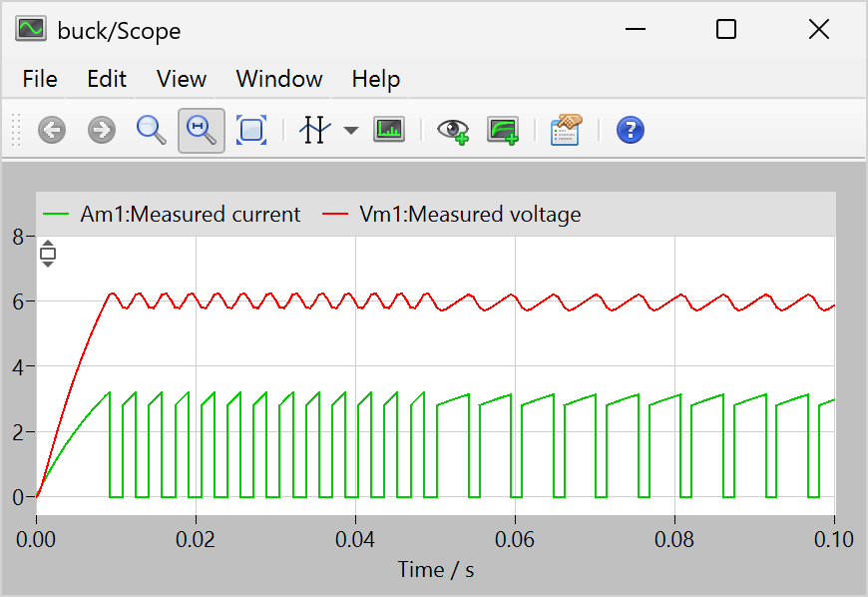Click the blue help question mark icon
868x597 pixels.
point(631,130)
